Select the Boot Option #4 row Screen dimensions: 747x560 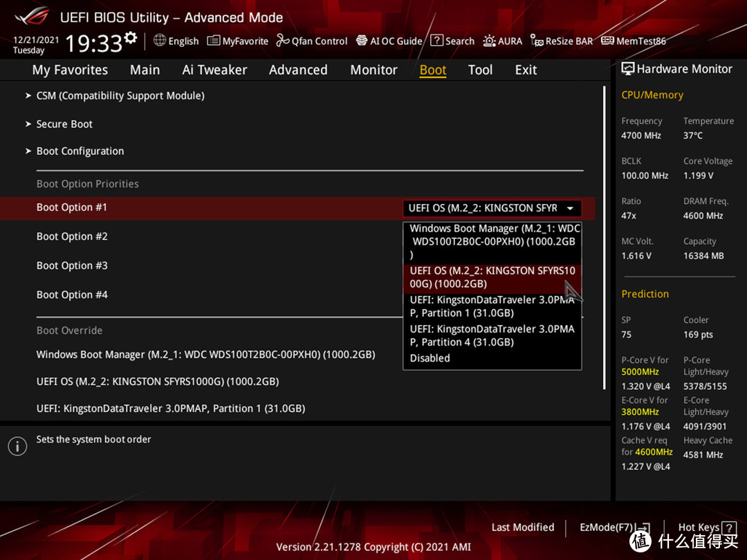(x=297, y=295)
